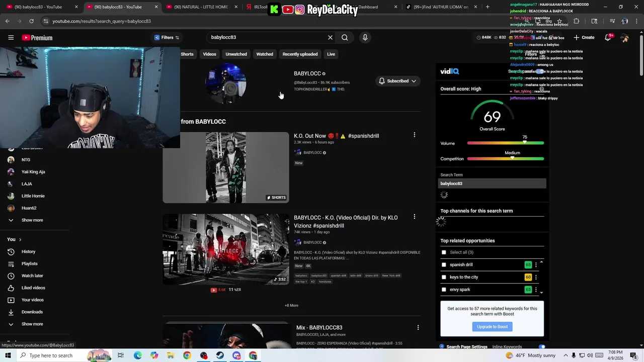644x362 pixels.
Task: Select the Videos filter chip
Action: pos(209,54)
